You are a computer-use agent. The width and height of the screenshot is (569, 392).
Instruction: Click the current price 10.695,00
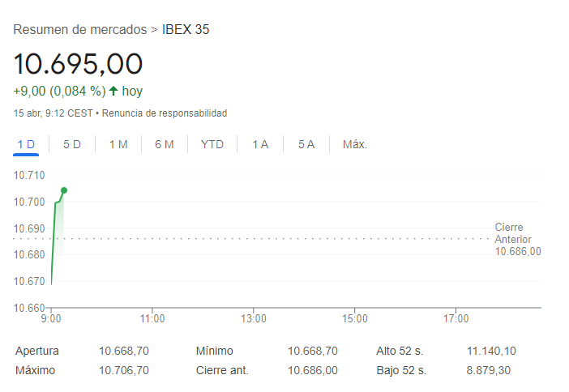[78, 64]
